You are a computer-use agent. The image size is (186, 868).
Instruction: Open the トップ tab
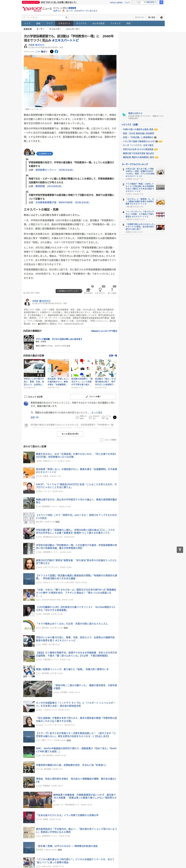pos(27,24)
